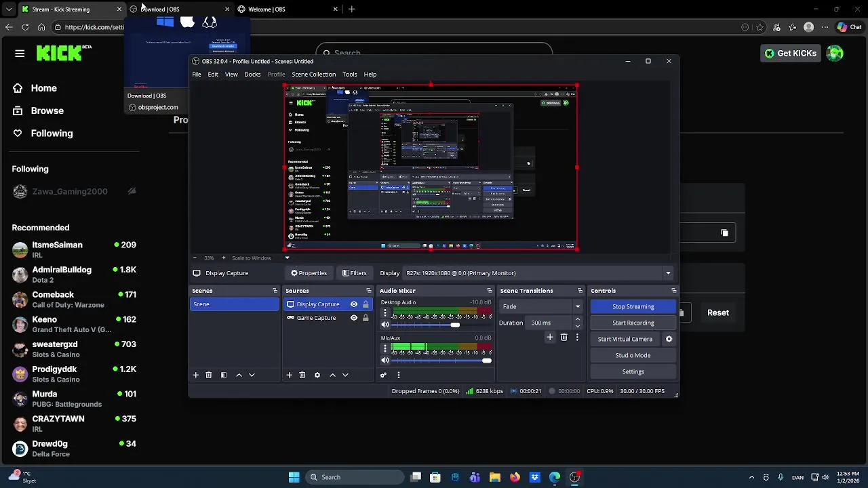Move scene down in Scenes dock
Screen dimensions: 868x488
tap(252, 375)
